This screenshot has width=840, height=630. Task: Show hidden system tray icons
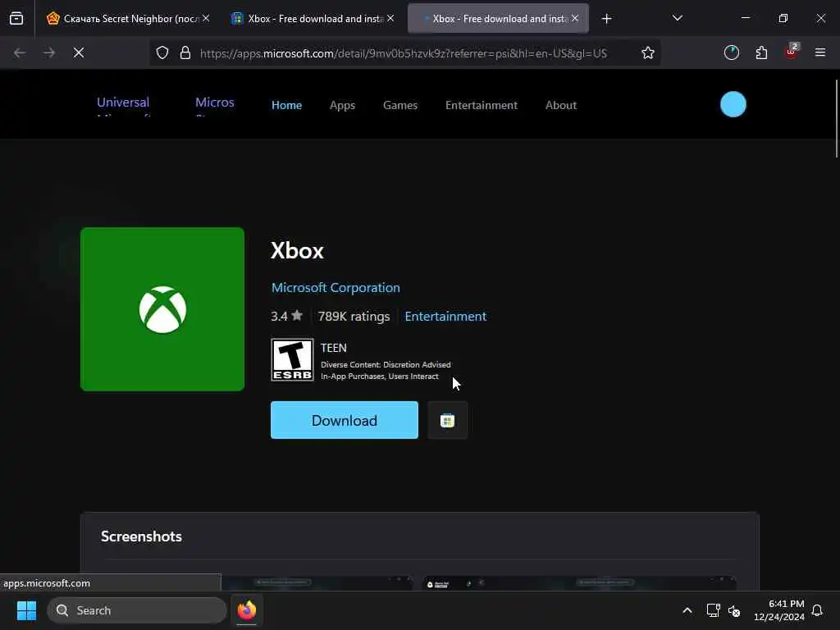pos(687,610)
